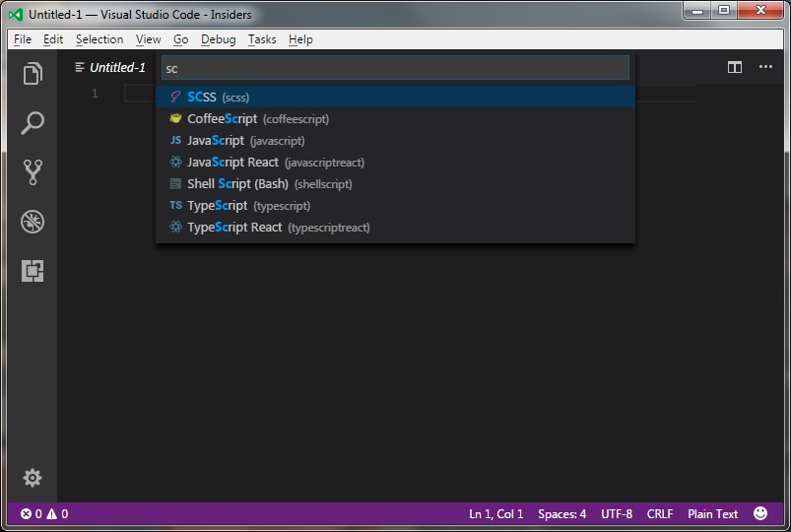791x532 pixels.
Task: Open the Tasks menu
Action: click(x=262, y=39)
